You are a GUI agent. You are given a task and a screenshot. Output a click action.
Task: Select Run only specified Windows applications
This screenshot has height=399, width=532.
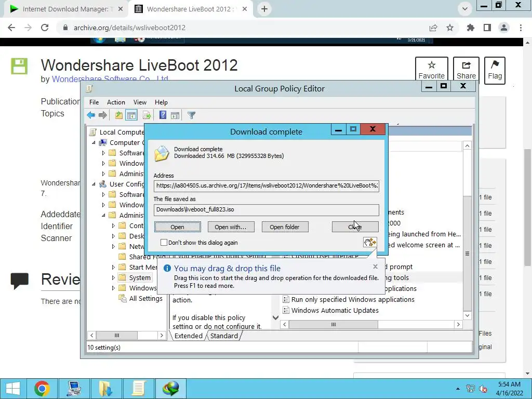pyautogui.click(x=353, y=299)
